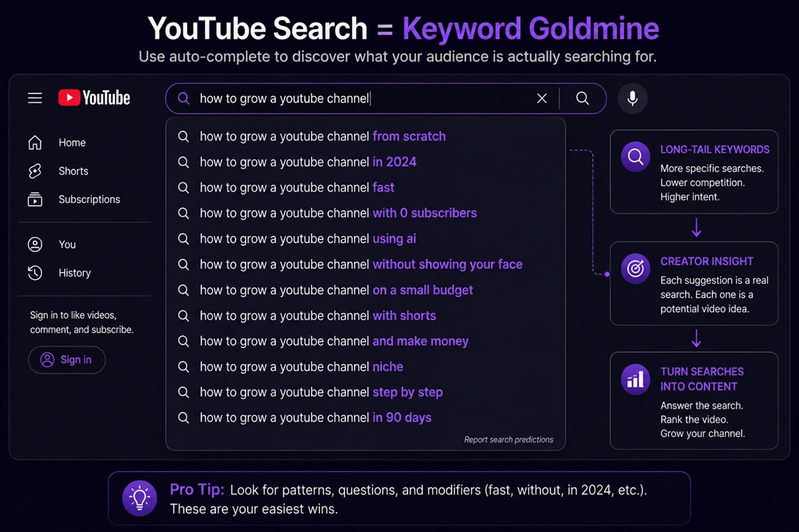
Task: Select suggestion 'and make money'
Action: click(365, 342)
